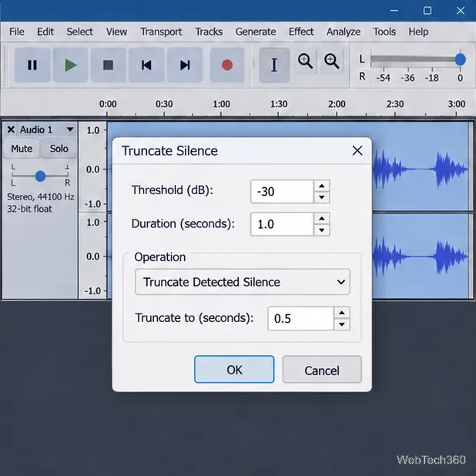Click the Pause transport button
The height and width of the screenshot is (476, 476).
point(32,65)
